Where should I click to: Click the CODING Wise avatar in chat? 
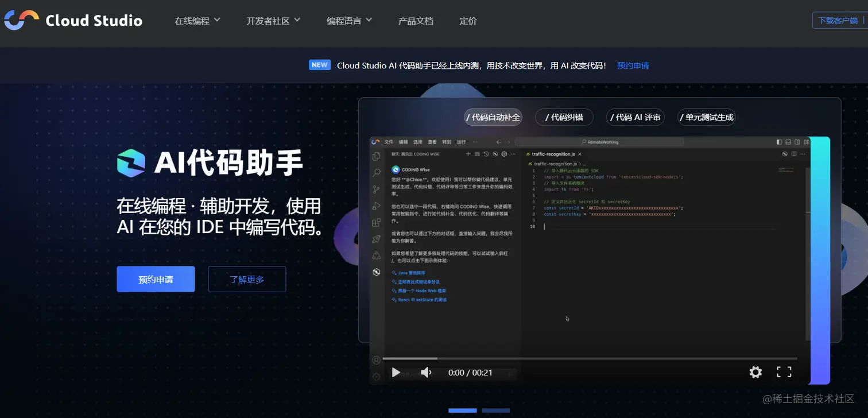(x=396, y=169)
